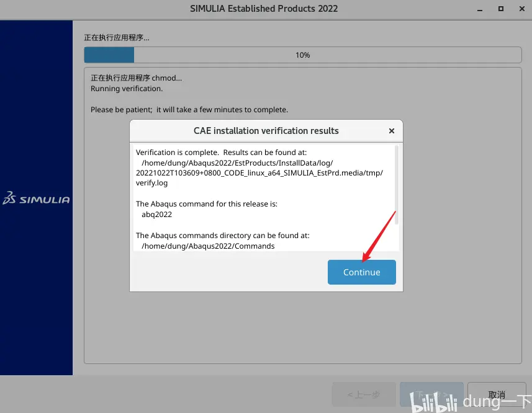Click the 取消 cancel button
This screenshot has width=532, height=413.
(x=497, y=394)
